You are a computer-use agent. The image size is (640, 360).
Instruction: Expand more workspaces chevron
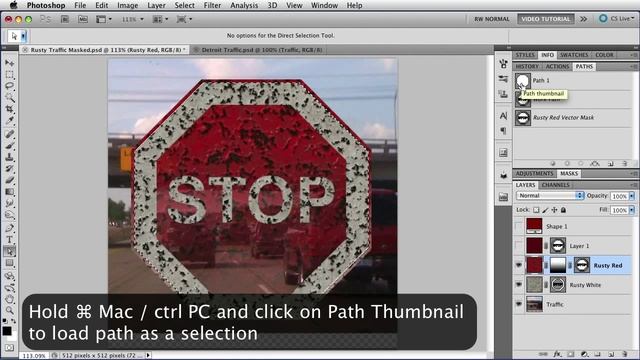click(584, 19)
